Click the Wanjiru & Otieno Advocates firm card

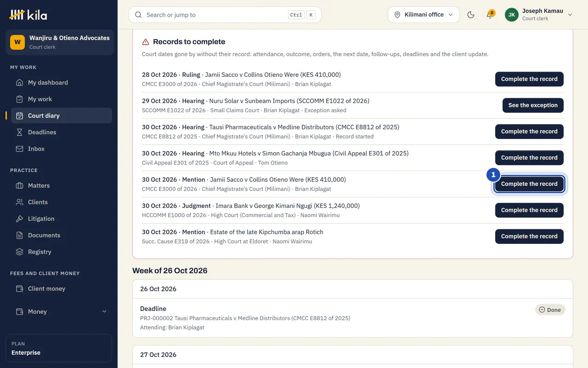click(x=60, y=42)
